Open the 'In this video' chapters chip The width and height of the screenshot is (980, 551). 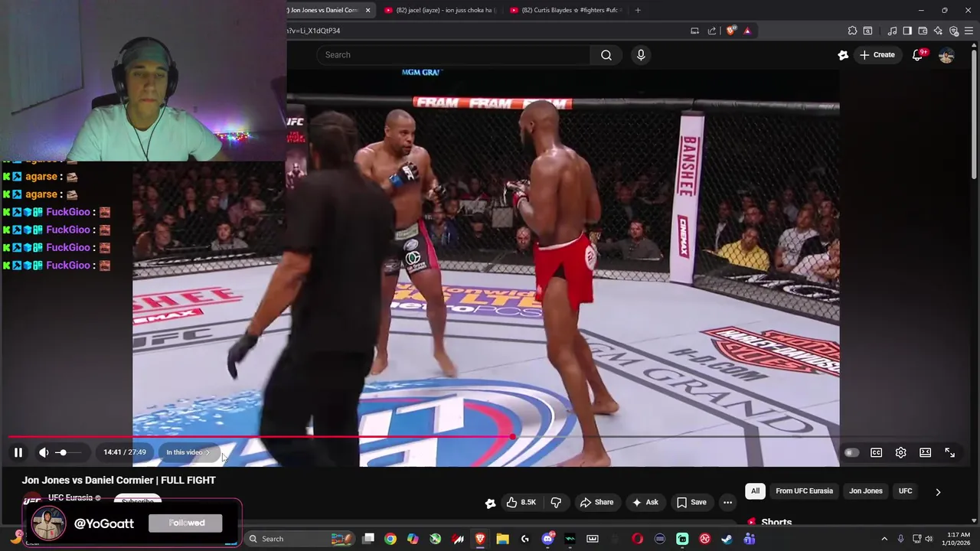[188, 452]
